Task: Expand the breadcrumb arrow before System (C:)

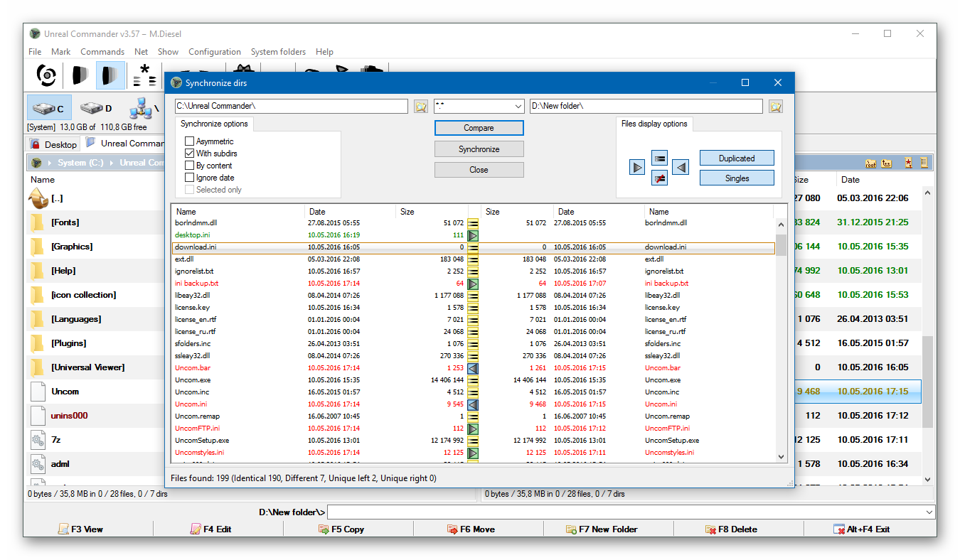Action: (49, 163)
